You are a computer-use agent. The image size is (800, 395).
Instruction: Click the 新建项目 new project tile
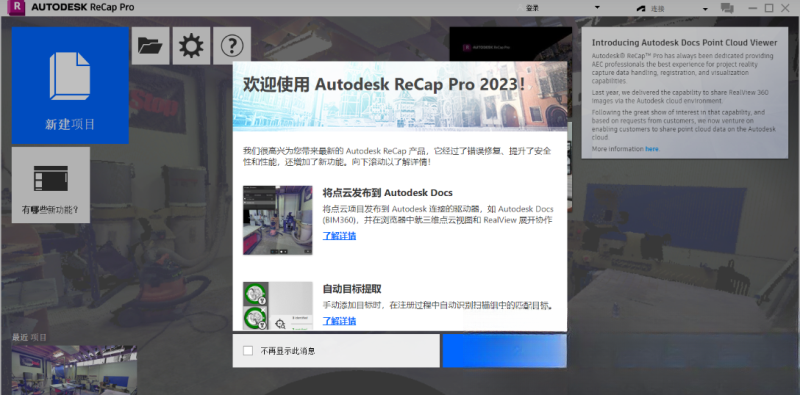70,85
